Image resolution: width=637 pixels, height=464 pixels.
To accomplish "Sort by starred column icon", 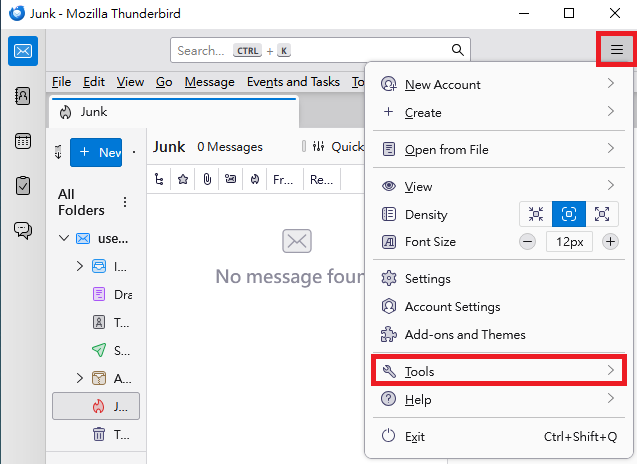I will coord(183,179).
